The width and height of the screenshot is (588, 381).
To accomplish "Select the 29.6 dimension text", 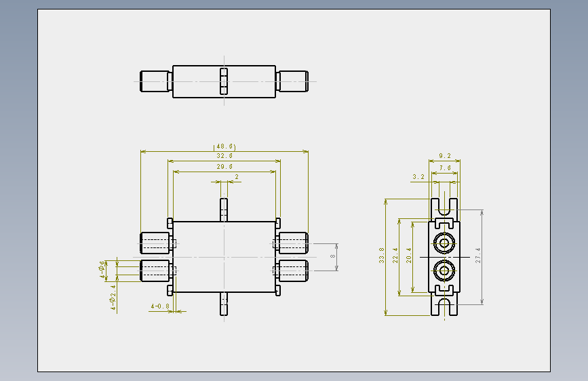I will click(224, 167).
